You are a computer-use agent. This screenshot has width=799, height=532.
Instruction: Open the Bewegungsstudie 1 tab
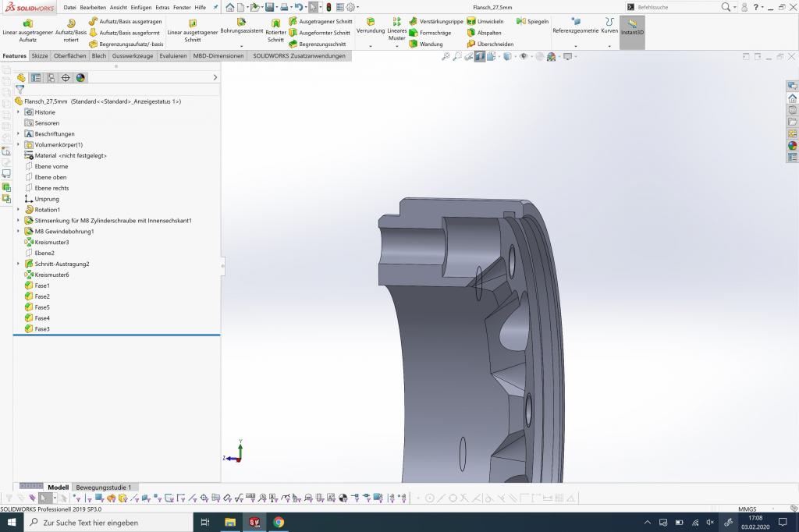coord(103,487)
